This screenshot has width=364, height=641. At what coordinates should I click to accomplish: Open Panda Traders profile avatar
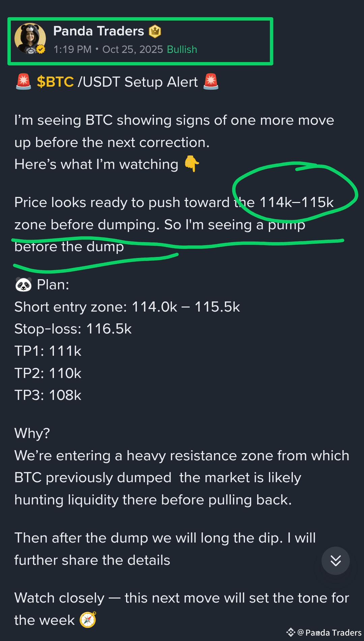click(x=30, y=38)
